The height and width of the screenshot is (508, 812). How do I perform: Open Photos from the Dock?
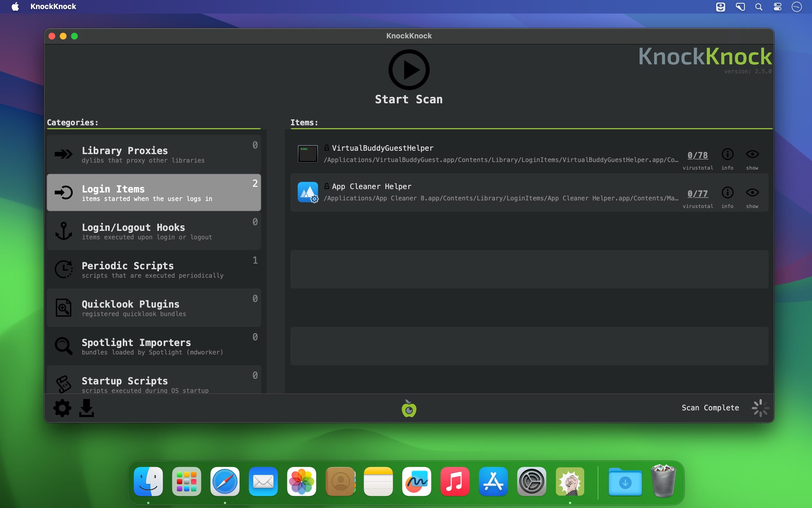pyautogui.click(x=302, y=481)
